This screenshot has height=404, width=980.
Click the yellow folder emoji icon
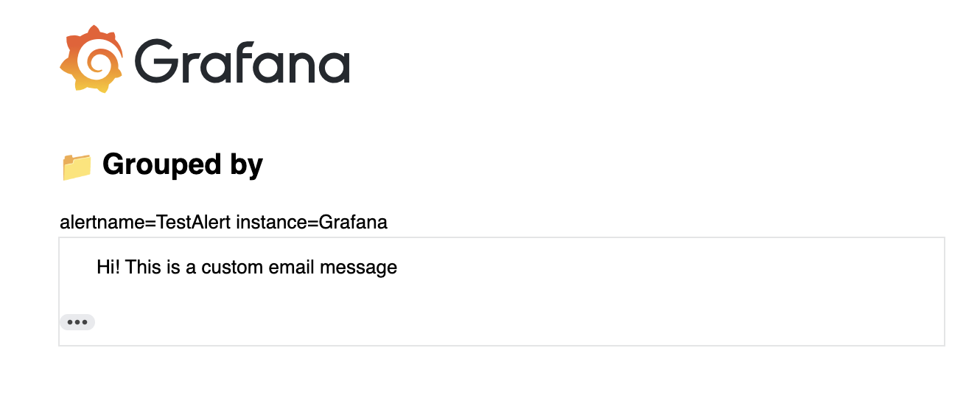[x=77, y=166]
